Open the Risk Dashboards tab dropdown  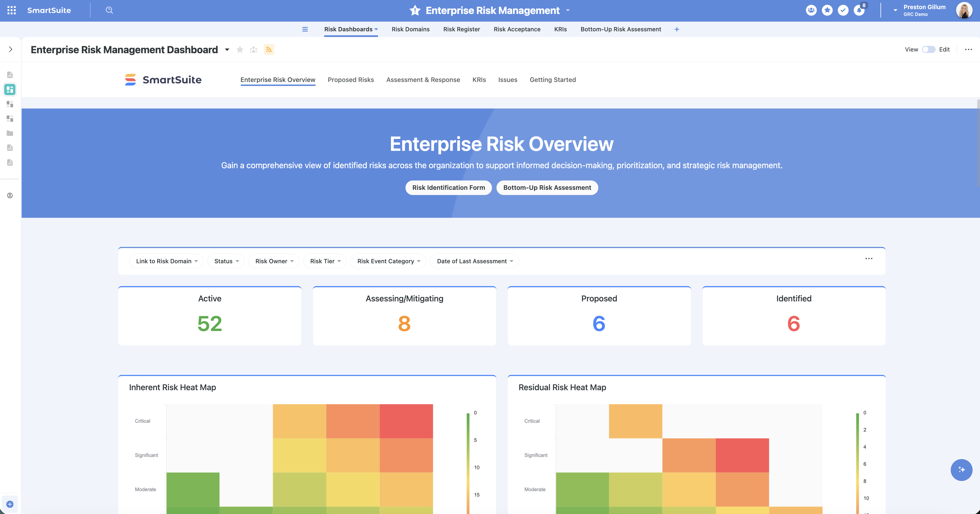click(376, 29)
